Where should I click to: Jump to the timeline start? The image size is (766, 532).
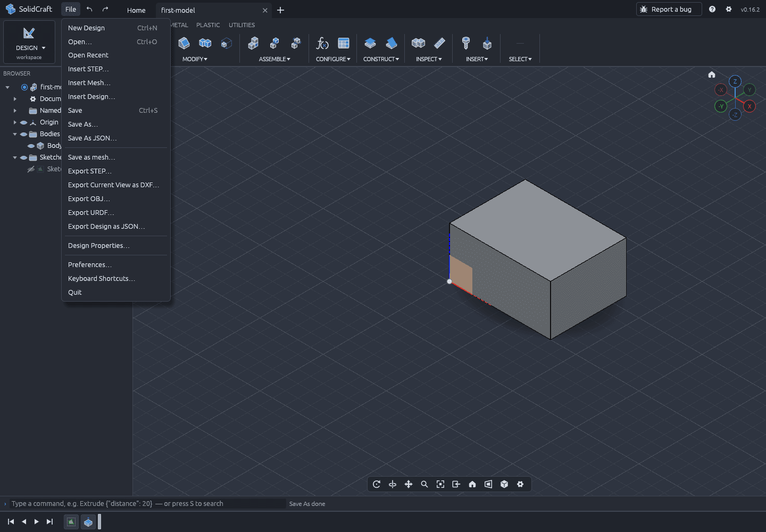[x=11, y=522]
